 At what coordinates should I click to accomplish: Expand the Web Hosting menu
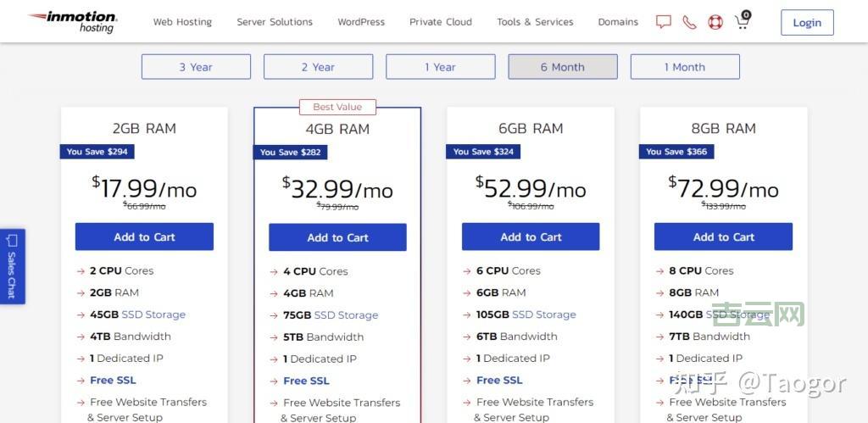pyautogui.click(x=182, y=22)
